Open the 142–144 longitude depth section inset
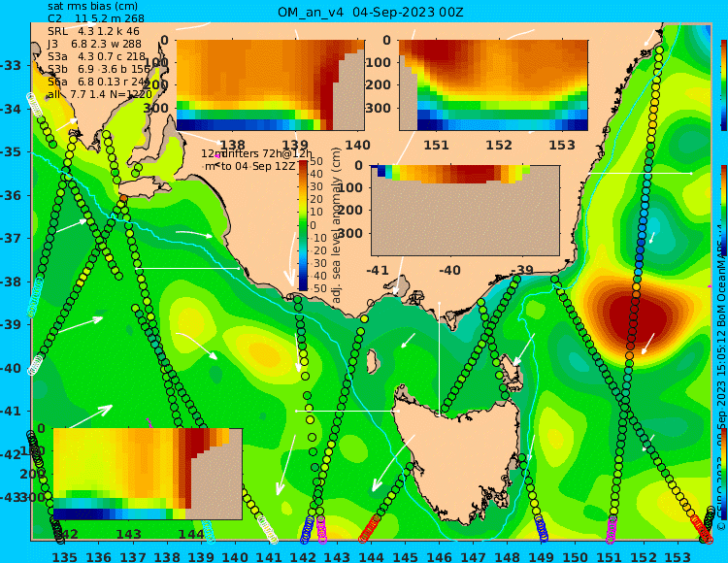This screenshot has width=728, height=563. coord(148,474)
